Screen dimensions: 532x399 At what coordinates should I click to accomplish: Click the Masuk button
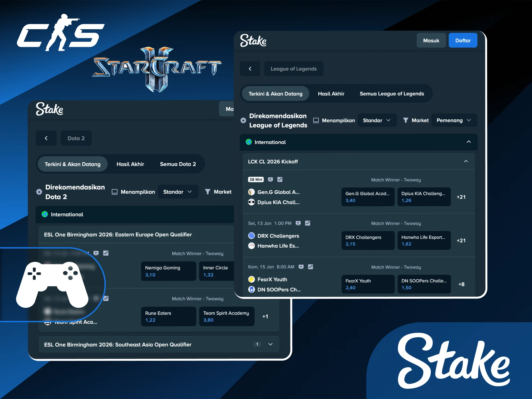point(431,40)
